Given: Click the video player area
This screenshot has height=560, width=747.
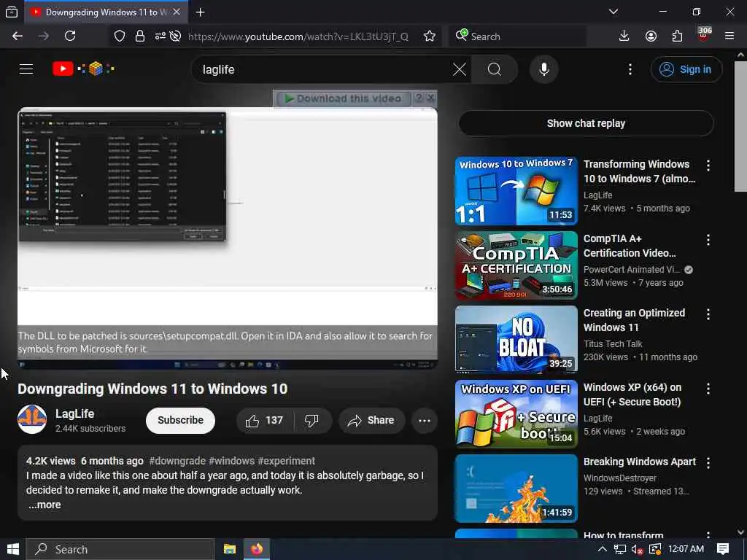Looking at the screenshot, I should [x=228, y=238].
